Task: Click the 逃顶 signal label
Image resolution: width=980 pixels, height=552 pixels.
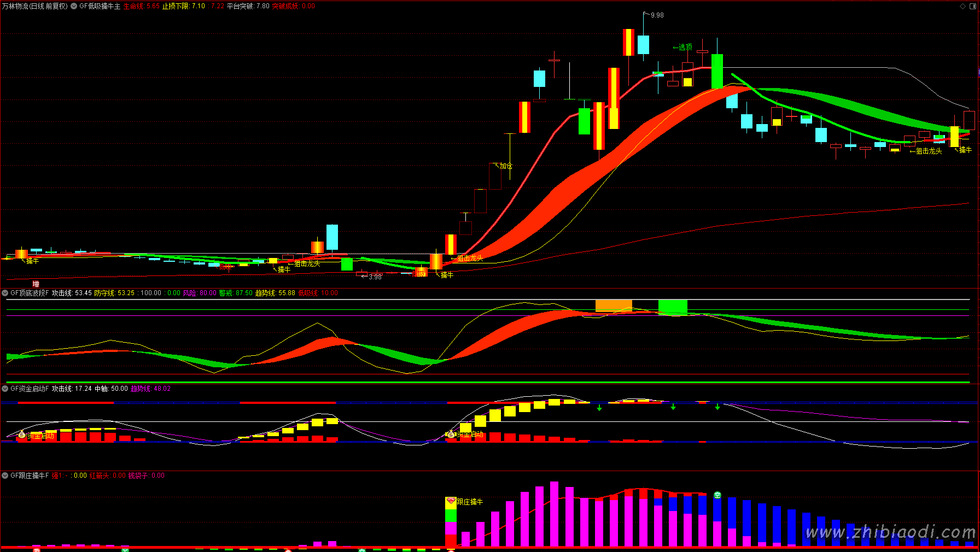Action: click(682, 48)
